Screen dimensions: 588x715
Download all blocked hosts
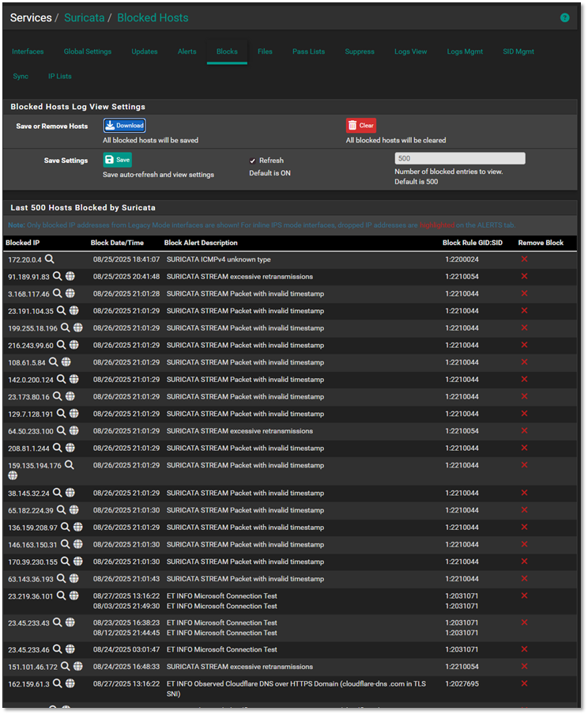point(124,126)
